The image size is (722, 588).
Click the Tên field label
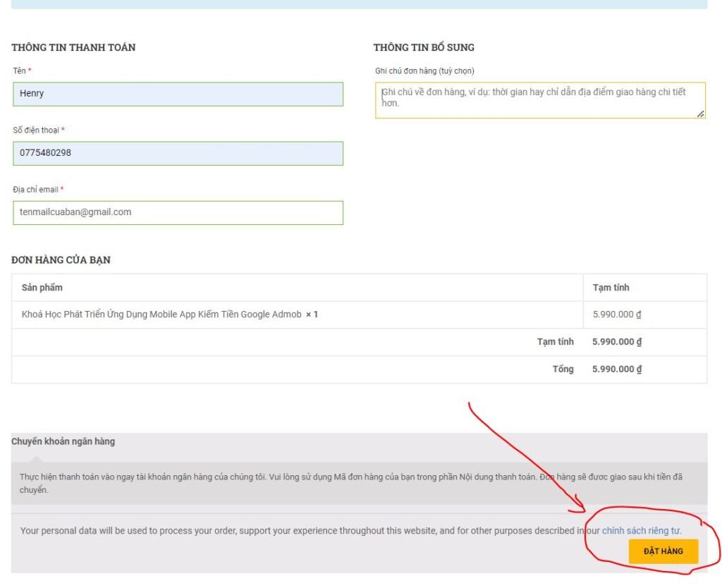pyautogui.click(x=20, y=71)
